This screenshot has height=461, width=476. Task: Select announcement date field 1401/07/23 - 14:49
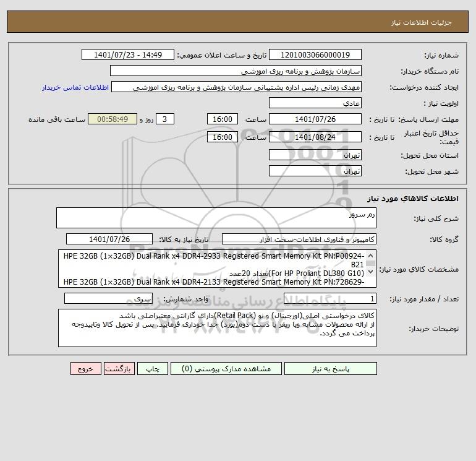(x=128, y=54)
